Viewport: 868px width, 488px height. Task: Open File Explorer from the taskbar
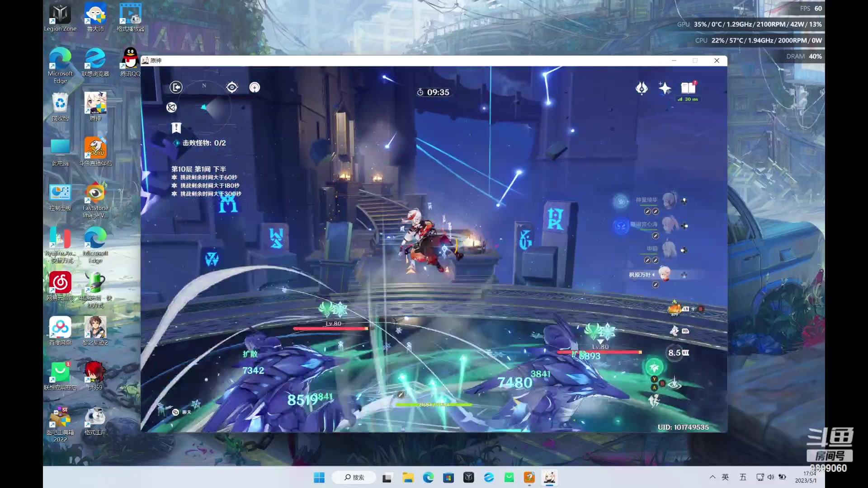tap(408, 478)
